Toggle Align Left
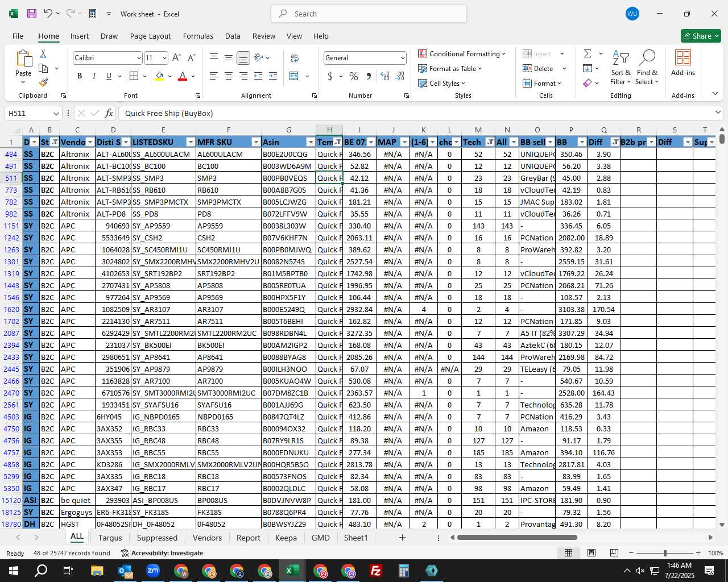728x582 pixels. point(214,76)
